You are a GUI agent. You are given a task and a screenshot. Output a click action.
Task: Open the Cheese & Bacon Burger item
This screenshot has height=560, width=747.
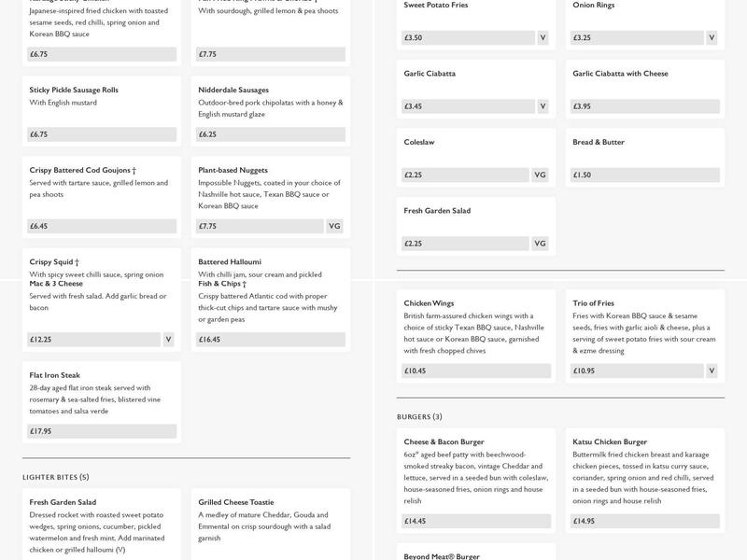pyautogui.click(x=444, y=441)
